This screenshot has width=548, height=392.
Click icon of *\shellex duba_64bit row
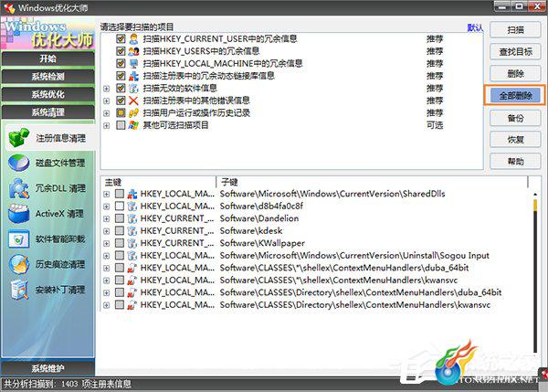click(x=132, y=268)
